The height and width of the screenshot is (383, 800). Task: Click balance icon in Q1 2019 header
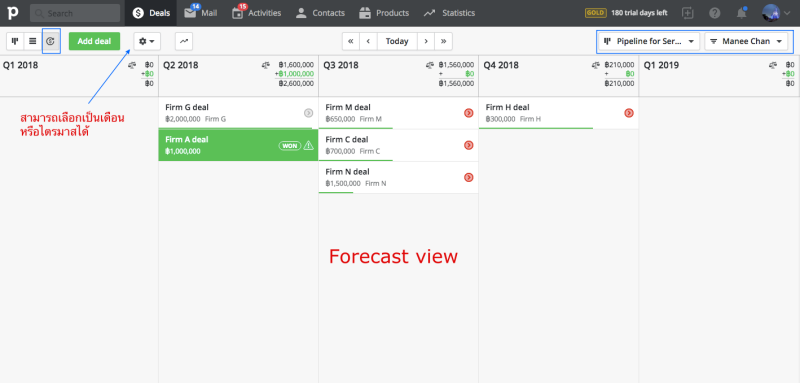(x=773, y=65)
